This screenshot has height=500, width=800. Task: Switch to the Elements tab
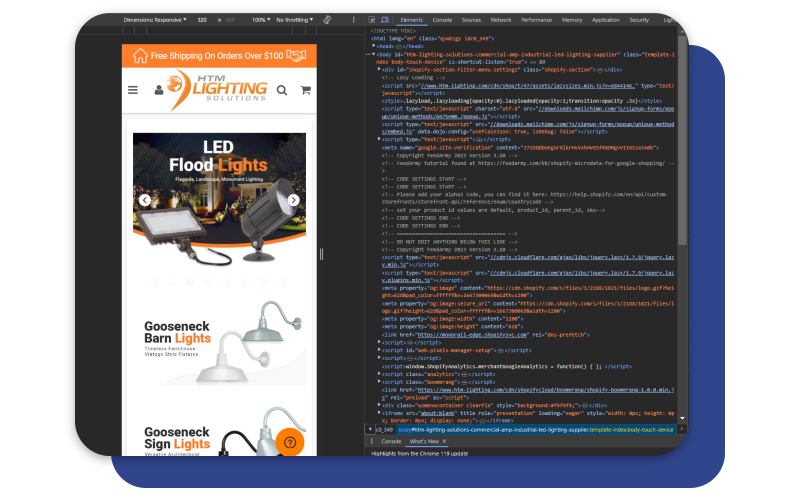pyautogui.click(x=411, y=20)
